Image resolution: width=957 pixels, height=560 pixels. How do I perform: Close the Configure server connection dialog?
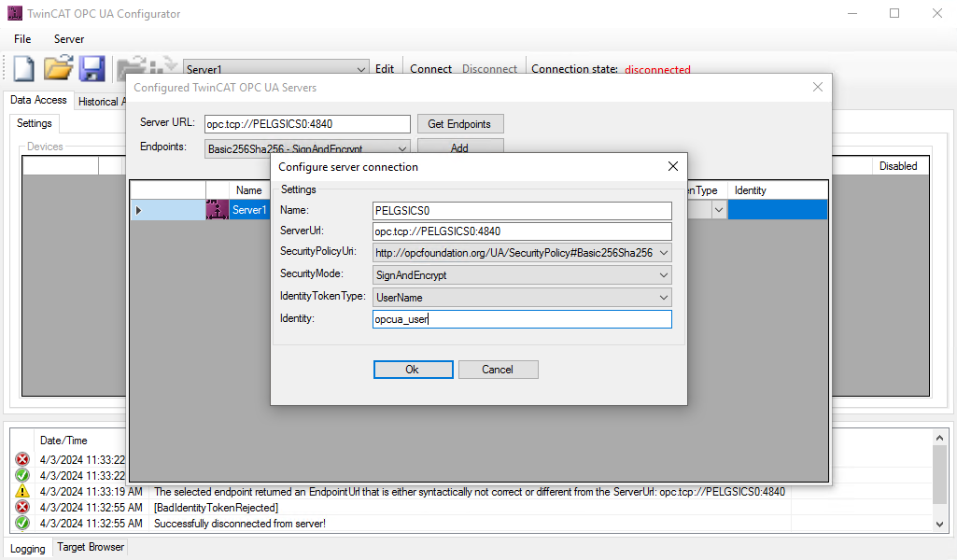tap(672, 166)
